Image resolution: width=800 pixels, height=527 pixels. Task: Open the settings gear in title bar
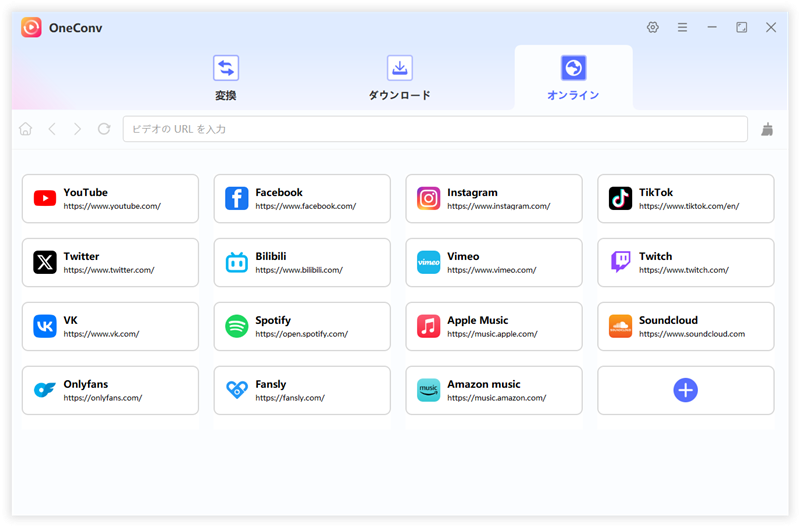pyautogui.click(x=653, y=28)
